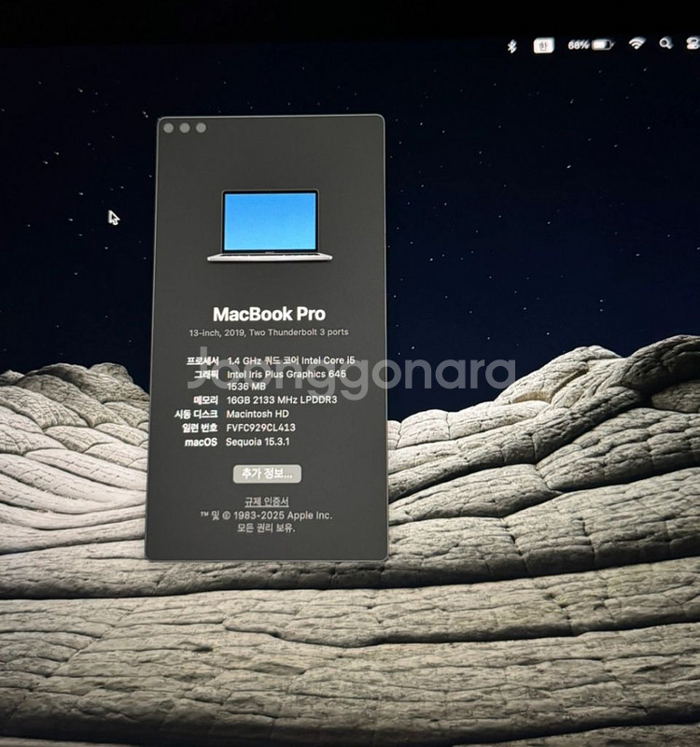Select the 13-inch, 2019, Two Thunderbolt 3 ports text
Image resolution: width=700 pixels, height=747 pixels.
[x=269, y=332]
